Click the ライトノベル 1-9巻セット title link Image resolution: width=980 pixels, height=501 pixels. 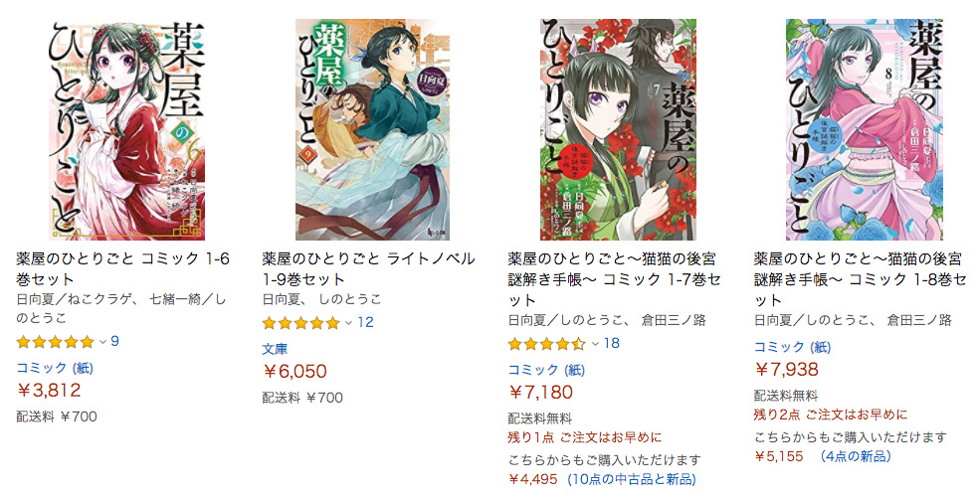coord(369,268)
